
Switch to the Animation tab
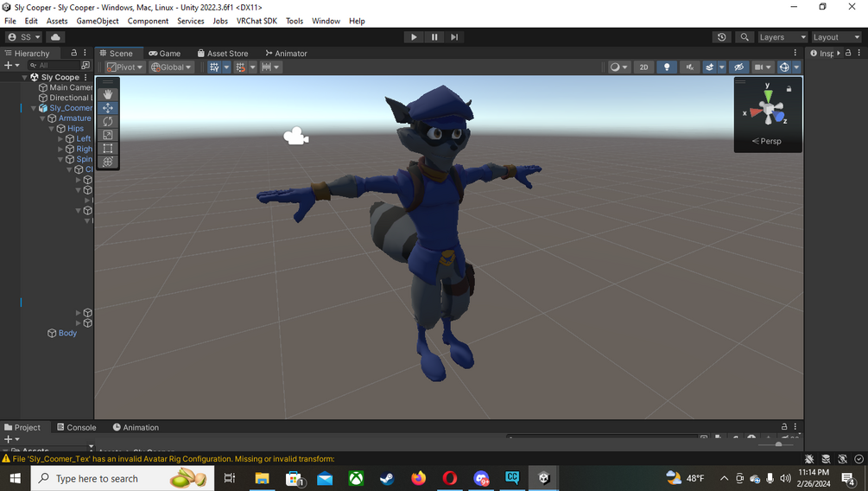click(136, 427)
